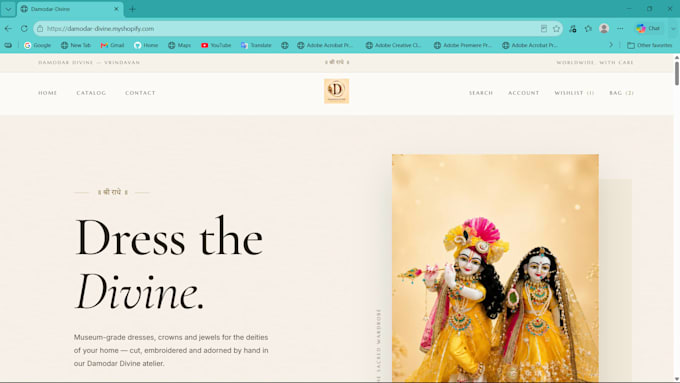Open the Other favorites folder
The height and width of the screenshot is (383, 680).
(x=650, y=45)
